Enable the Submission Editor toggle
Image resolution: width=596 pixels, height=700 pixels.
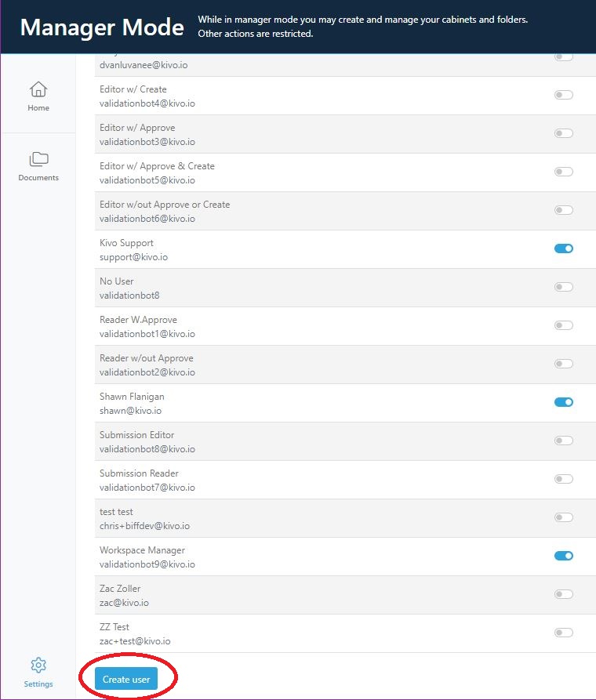tap(563, 440)
